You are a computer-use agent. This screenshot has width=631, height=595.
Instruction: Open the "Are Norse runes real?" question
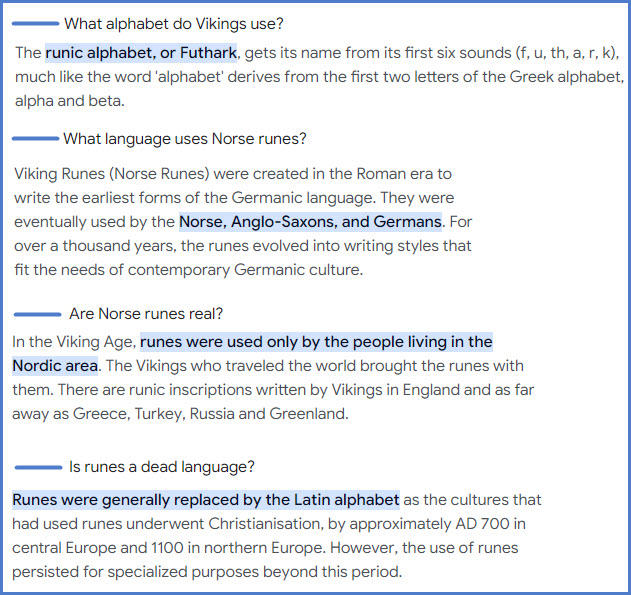(x=146, y=314)
